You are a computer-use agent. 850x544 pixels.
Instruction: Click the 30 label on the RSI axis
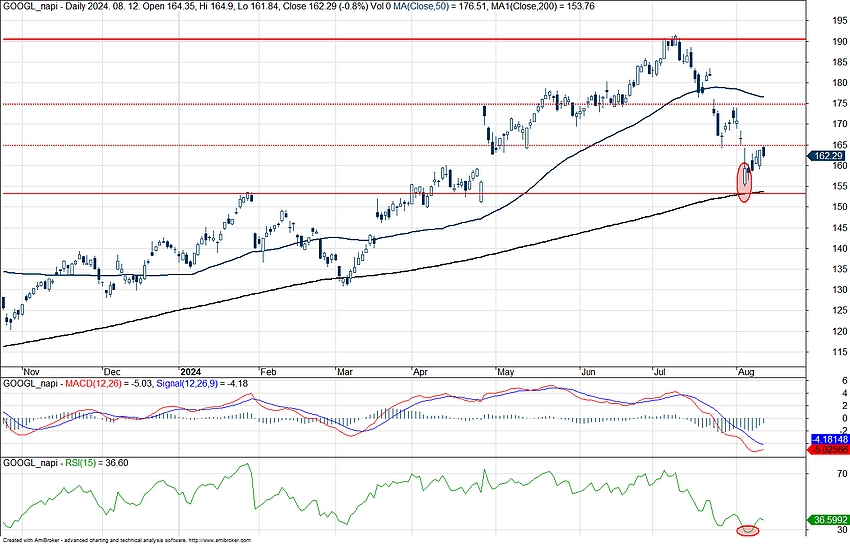click(842, 530)
